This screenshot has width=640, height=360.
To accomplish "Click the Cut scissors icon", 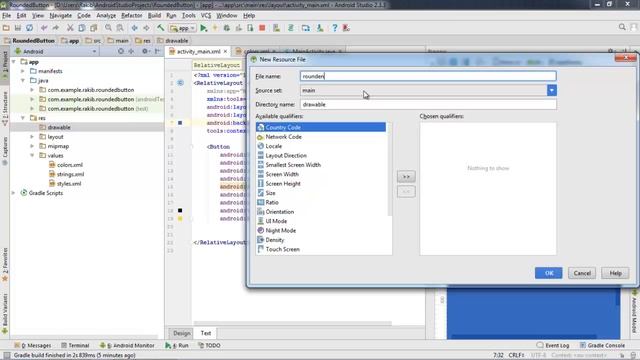I will click(x=70, y=28).
